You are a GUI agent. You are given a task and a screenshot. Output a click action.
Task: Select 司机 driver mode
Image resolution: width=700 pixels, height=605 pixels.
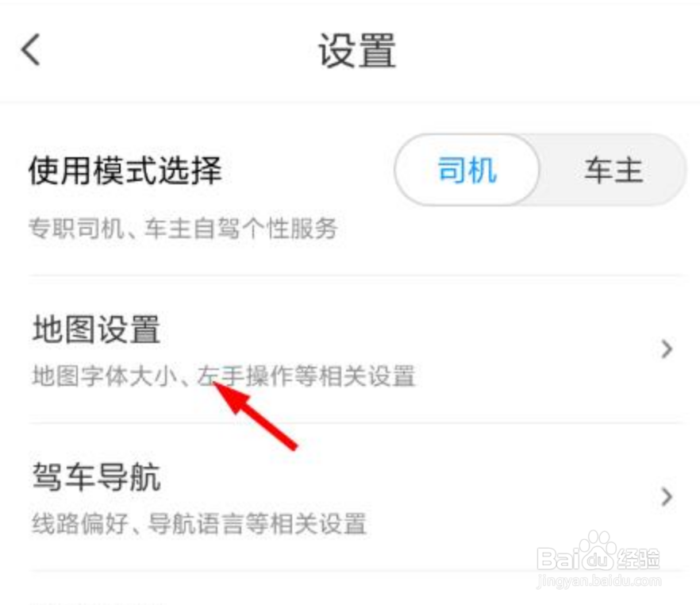tap(467, 170)
